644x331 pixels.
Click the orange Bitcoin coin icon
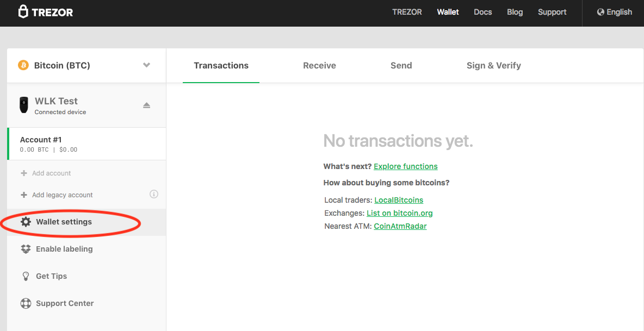(23, 65)
